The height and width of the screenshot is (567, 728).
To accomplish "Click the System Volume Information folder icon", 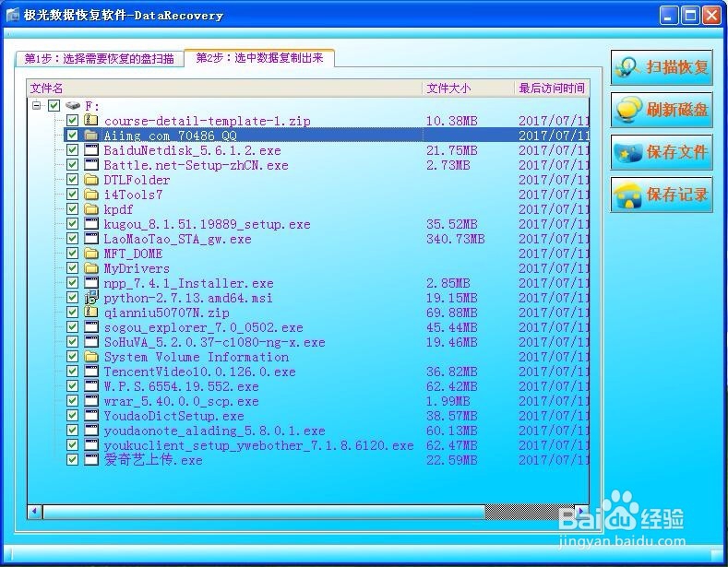I will click(x=91, y=357).
